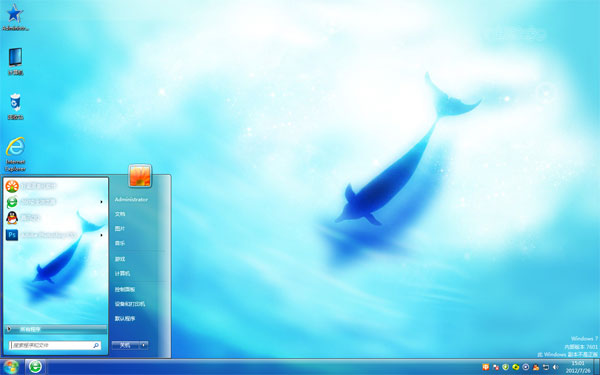Open the volume speaker tray icon
Viewport: 600px width, 375px height.
(x=556, y=367)
